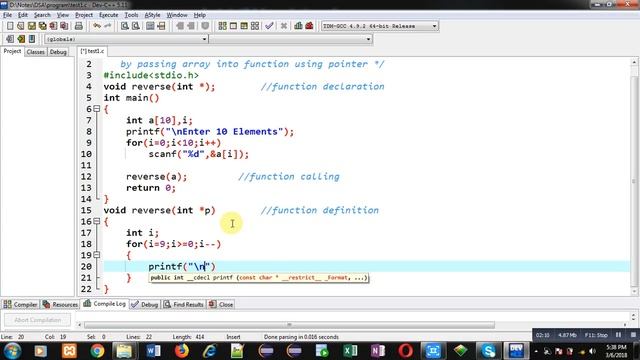
Task: Open Find with the magnifier icon
Action: tap(125, 26)
